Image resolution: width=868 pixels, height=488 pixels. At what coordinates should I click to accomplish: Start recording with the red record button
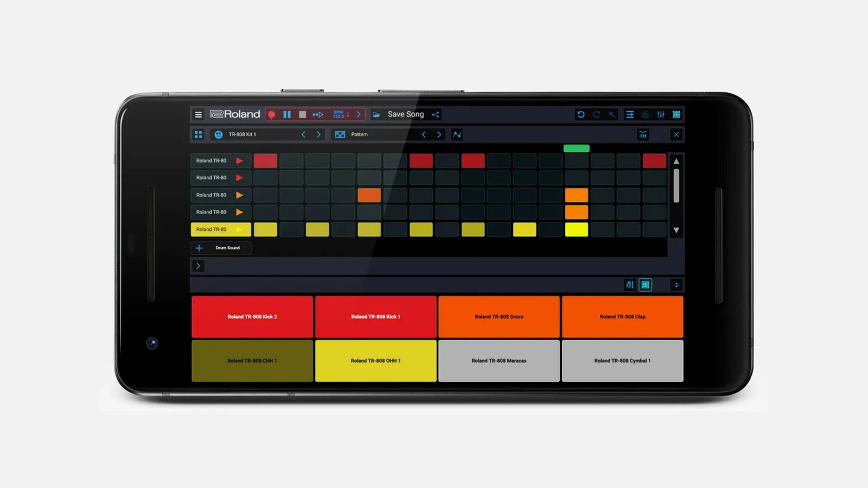(272, 114)
